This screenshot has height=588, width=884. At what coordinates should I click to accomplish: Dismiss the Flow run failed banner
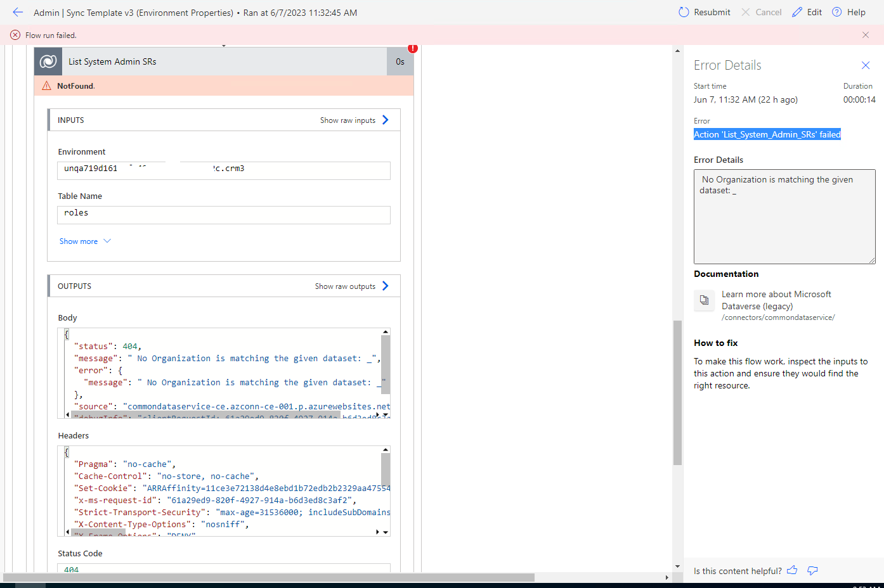coord(866,35)
